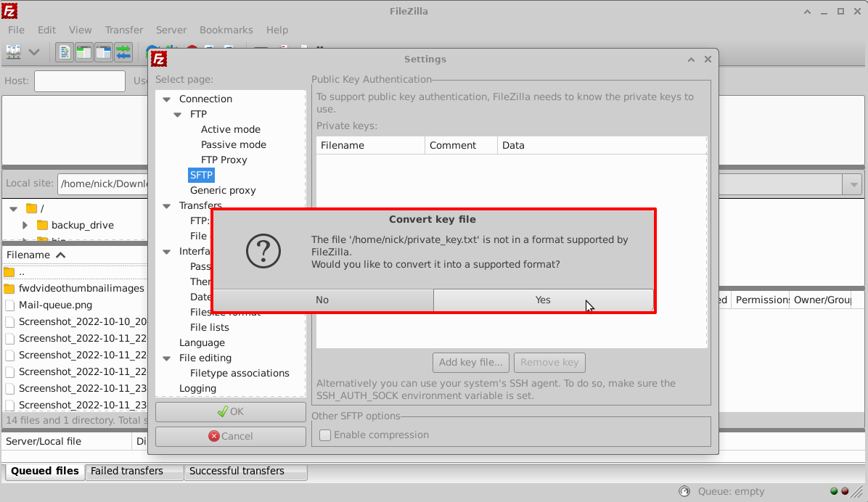Screen dimensions: 868x502
Task: Collapse the FTP tree node
Action: tap(178, 115)
